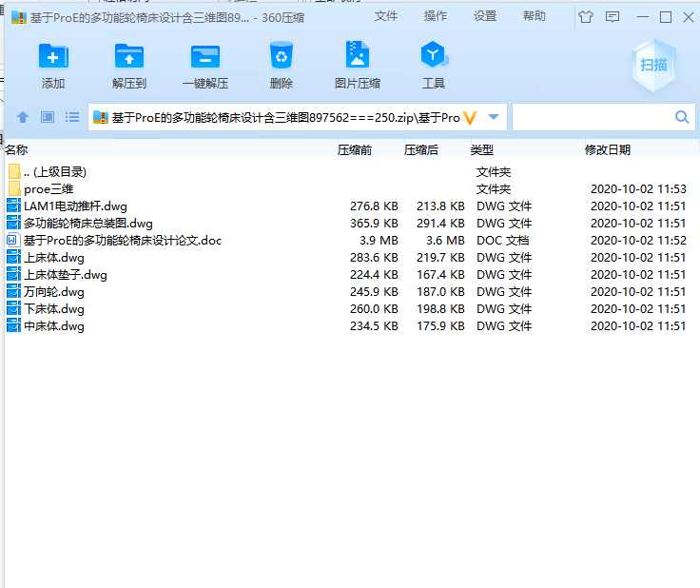Click the DWG icon of 中床体.dwg
700x588 pixels.
click(x=13, y=325)
